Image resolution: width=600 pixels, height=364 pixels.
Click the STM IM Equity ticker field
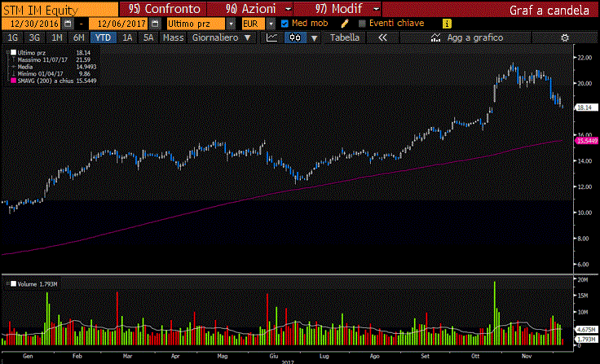(x=60, y=9)
